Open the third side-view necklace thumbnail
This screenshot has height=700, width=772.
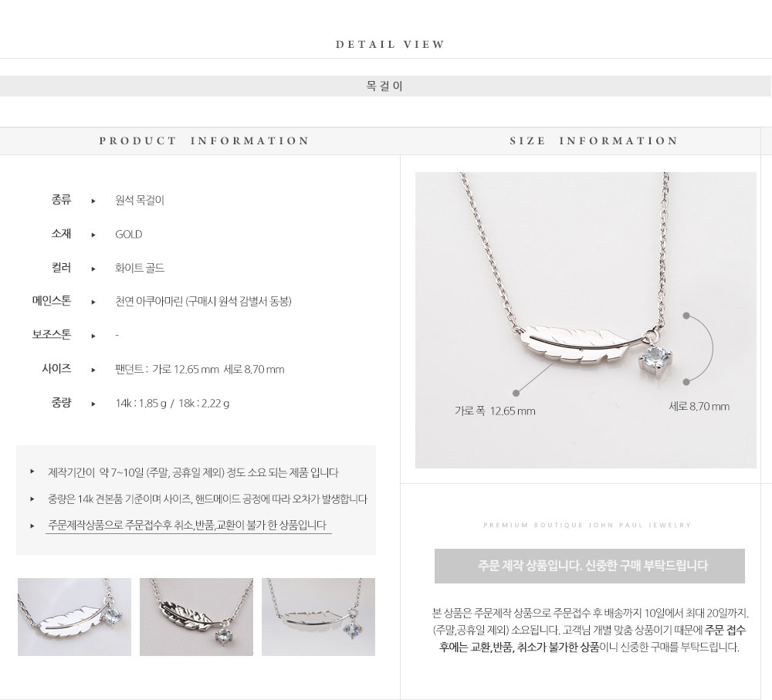coord(318,617)
